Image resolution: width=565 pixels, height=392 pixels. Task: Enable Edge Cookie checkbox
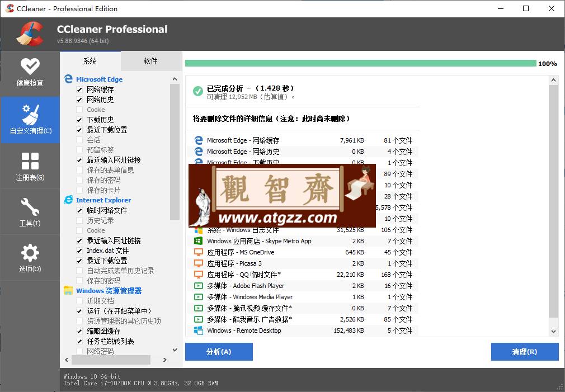(79, 110)
